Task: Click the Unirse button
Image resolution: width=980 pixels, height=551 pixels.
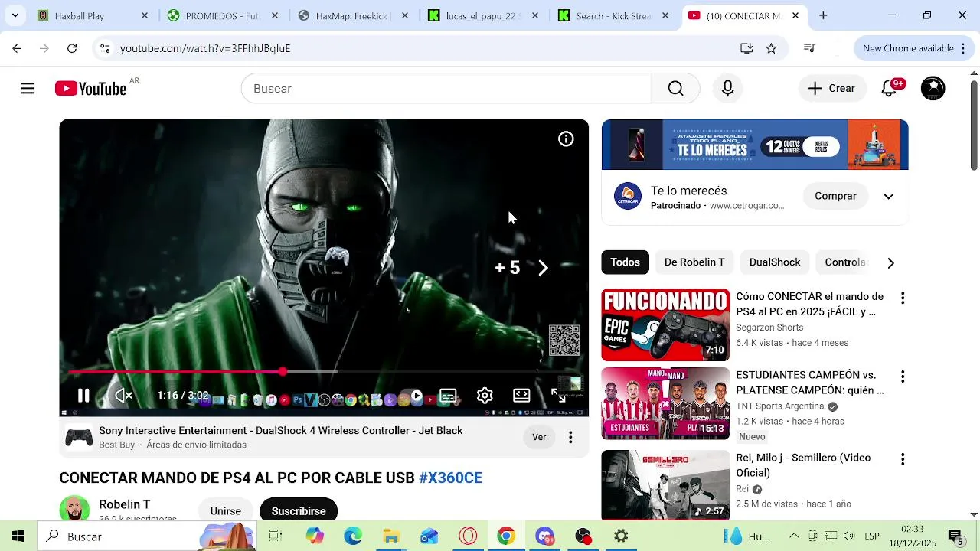Action: 225,510
